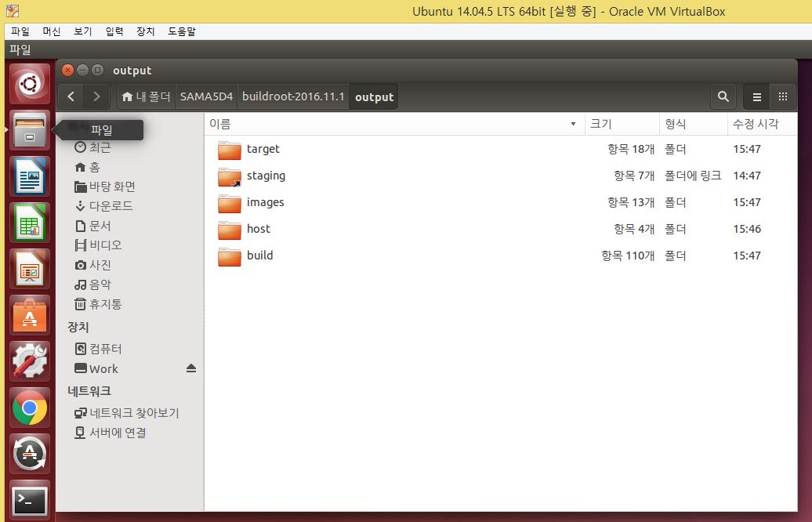Select the images folder
Image resolution: width=812 pixels, height=522 pixels.
click(265, 202)
